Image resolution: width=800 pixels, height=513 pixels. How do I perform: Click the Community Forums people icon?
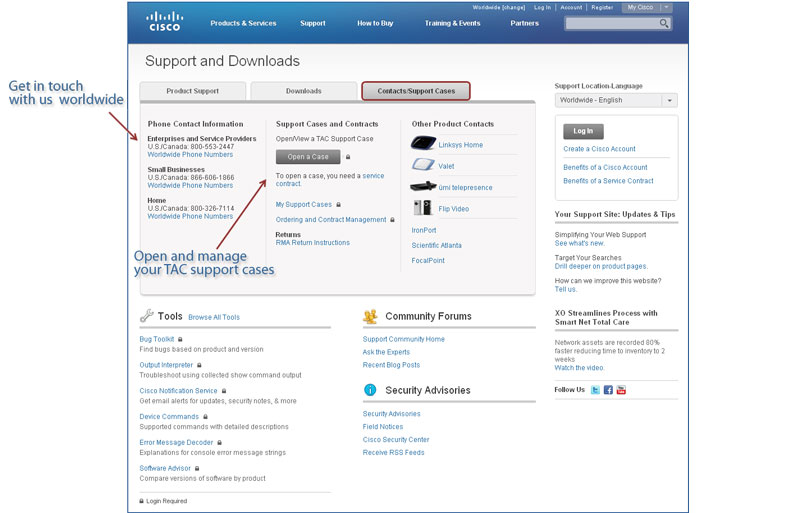point(370,316)
